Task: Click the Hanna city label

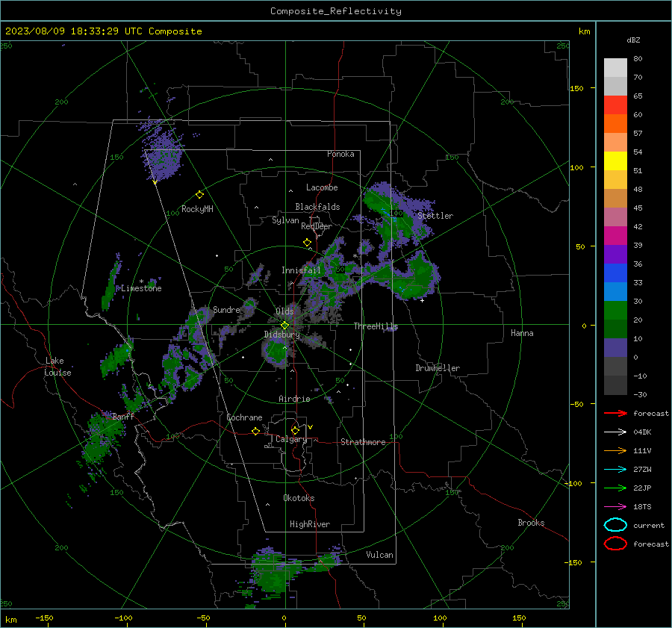Action: pos(522,333)
